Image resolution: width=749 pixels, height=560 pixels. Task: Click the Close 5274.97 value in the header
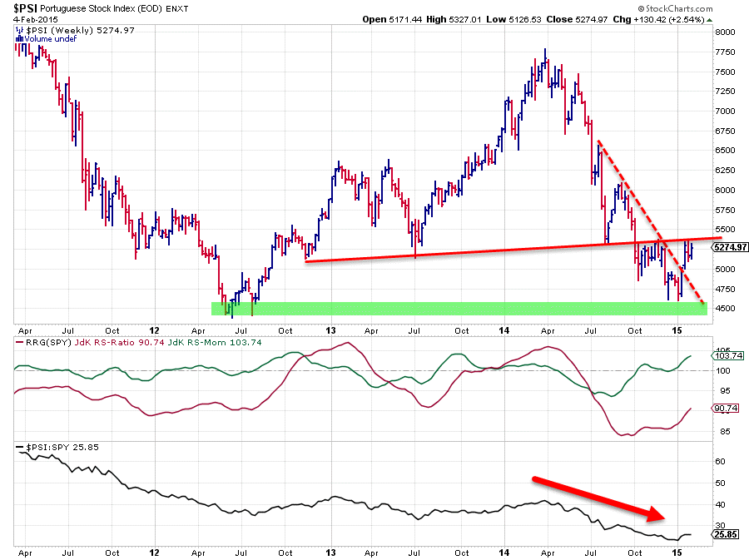[577, 20]
